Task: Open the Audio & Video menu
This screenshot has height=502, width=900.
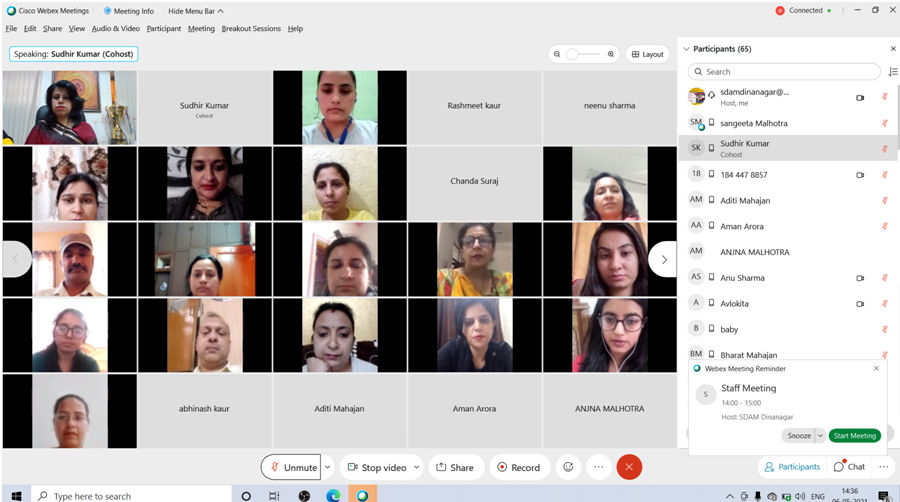Action: (116, 29)
